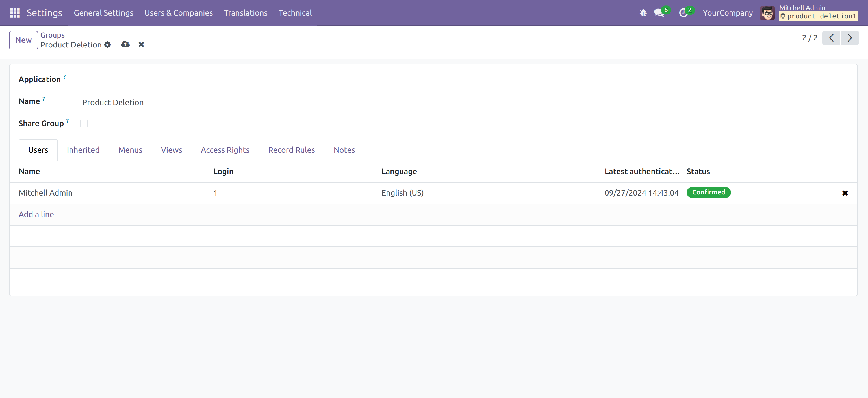Click the Add a line link

tap(36, 214)
